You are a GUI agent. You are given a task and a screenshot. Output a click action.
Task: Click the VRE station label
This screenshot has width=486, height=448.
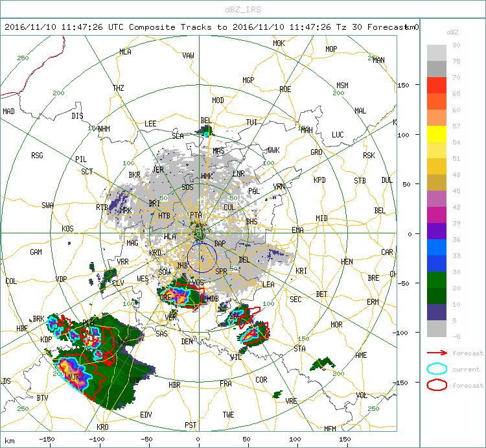click(x=292, y=401)
